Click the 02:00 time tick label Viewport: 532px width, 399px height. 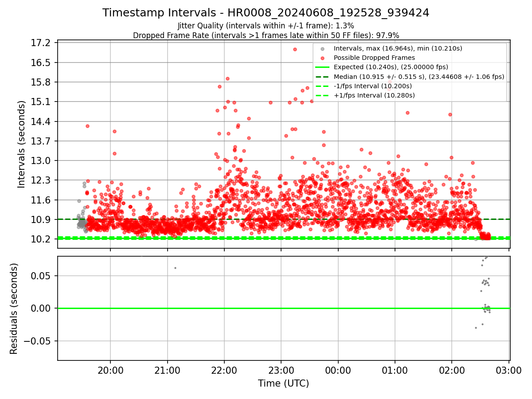click(452, 370)
